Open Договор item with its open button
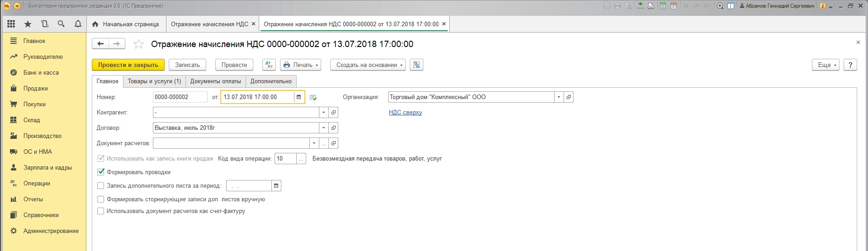Screen dimensions: 868x251 tap(333, 128)
